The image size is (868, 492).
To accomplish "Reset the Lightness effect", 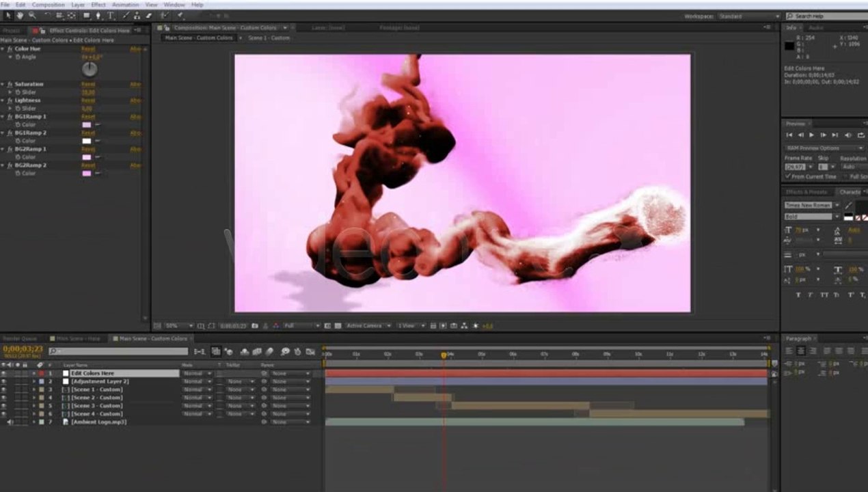I will pos(88,100).
